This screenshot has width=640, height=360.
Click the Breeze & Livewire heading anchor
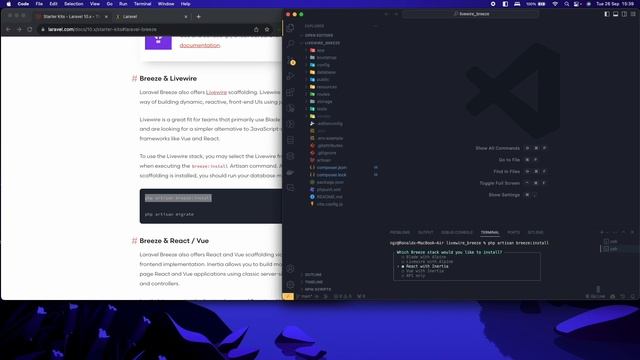point(134,78)
